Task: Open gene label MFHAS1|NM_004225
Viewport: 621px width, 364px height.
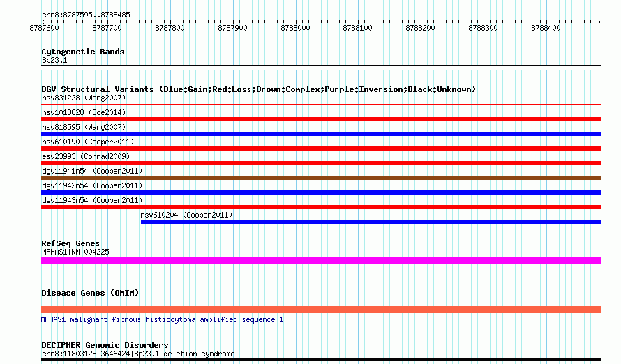Action: [75, 252]
